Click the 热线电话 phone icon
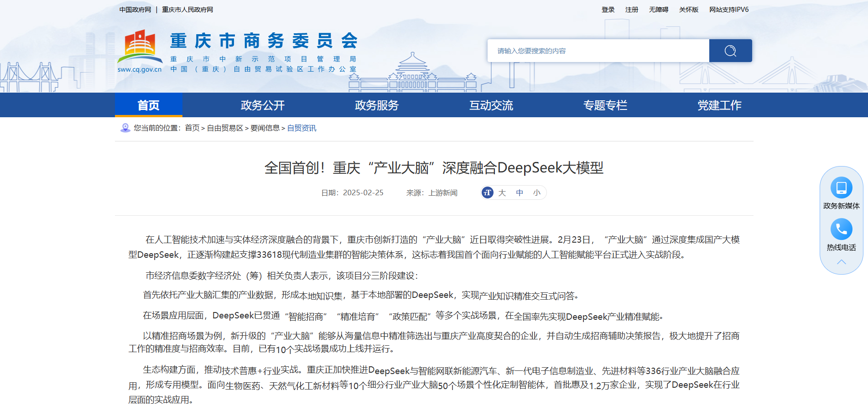This screenshot has width=868, height=411. tap(842, 229)
